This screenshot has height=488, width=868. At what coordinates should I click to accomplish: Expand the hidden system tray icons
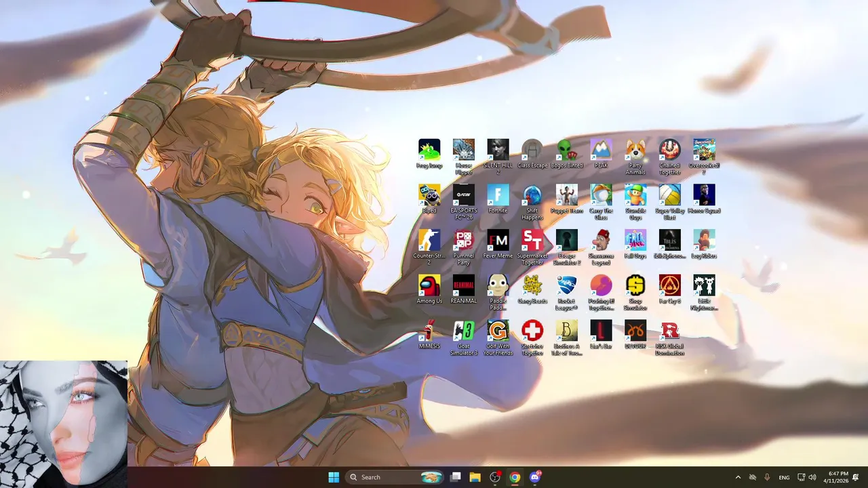[x=738, y=477]
